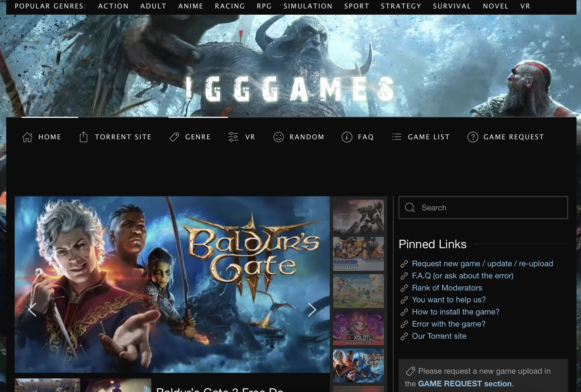Select the ADULT genre in the top bar
581x392 pixels.
[x=153, y=6]
